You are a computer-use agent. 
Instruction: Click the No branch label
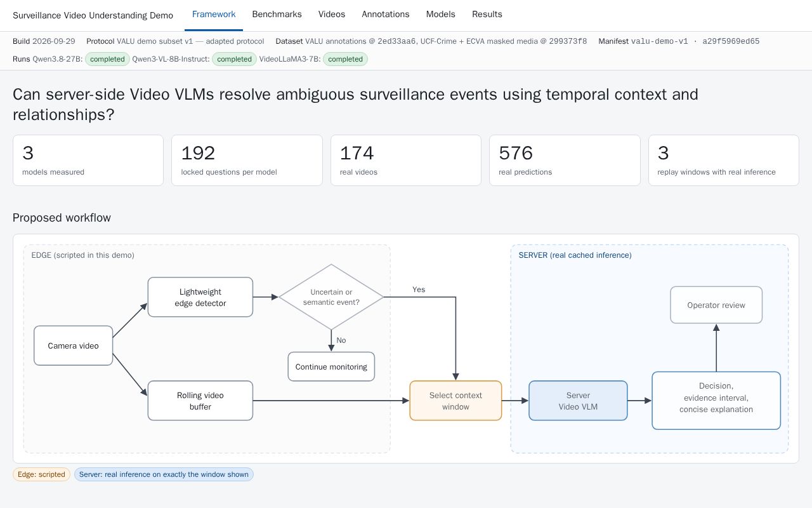coord(341,340)
